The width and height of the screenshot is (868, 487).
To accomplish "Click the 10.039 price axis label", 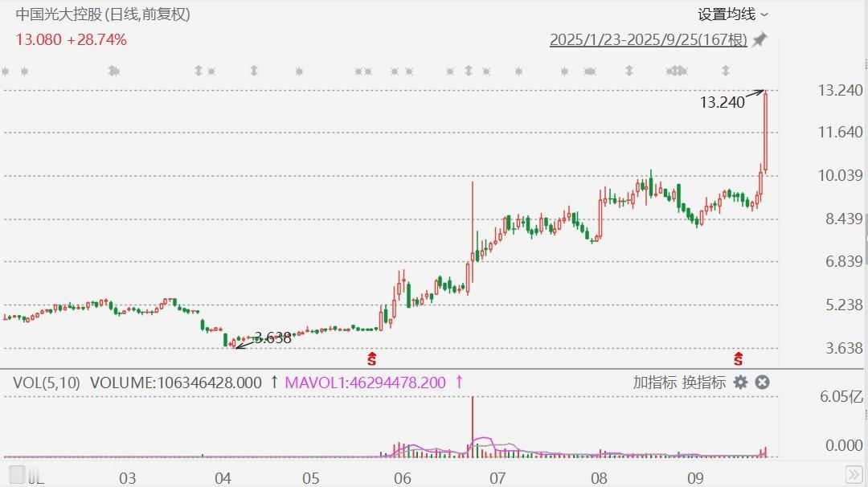I will [841, 175].
